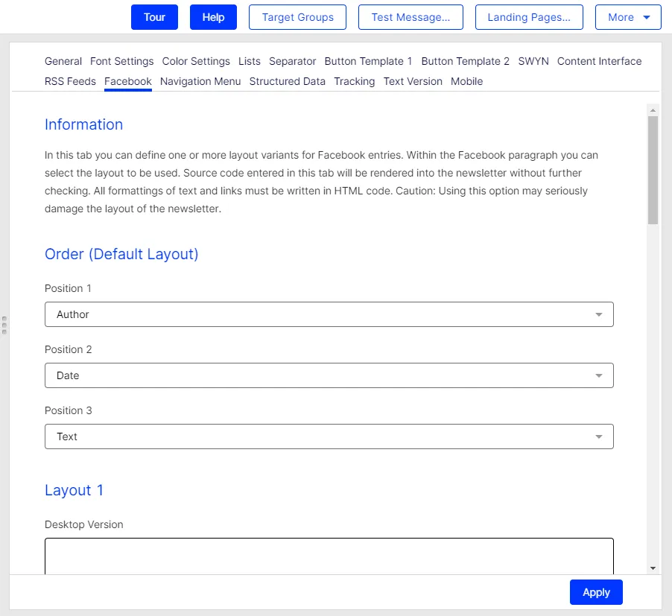The image size is (672, 616).
Task: Click the Position 3 label
Action: [x=68, y=410]
